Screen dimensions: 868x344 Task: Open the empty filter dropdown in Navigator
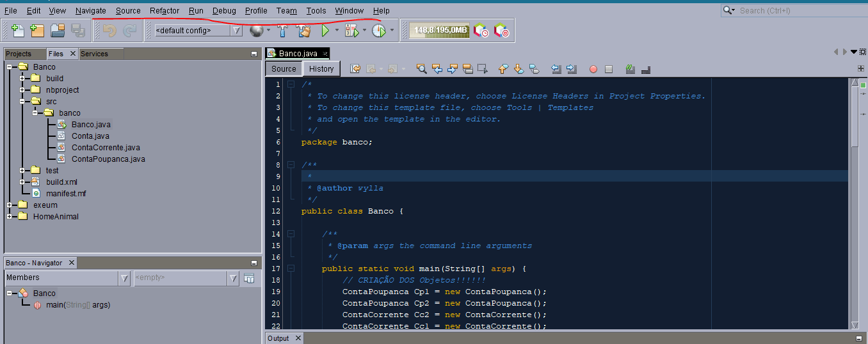(x=234, y=278)
